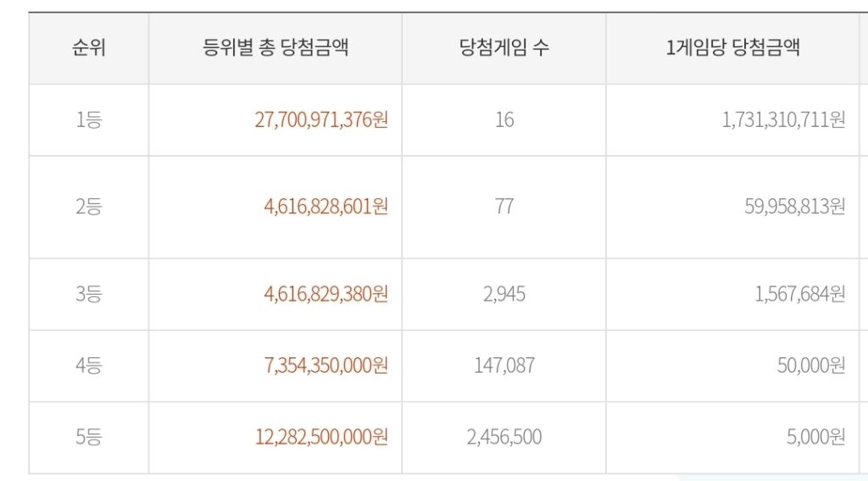Screen dimensions: 868x481
Task: Select the 2등 rank cell
Action: coord(88,207)
